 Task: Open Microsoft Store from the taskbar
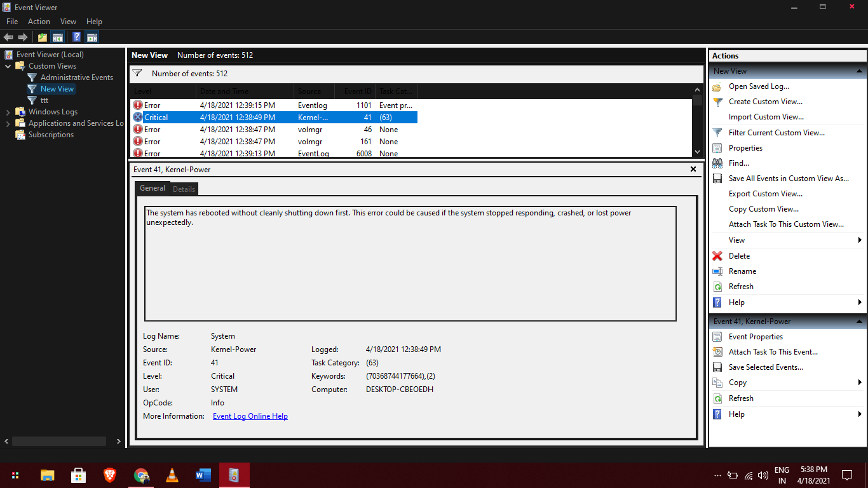[x=78, y=475]
